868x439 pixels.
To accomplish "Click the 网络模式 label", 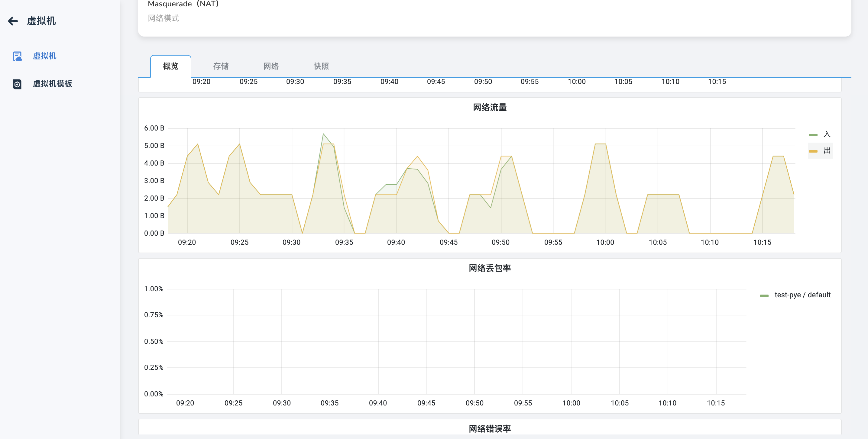I will click(x=164, y=18).
